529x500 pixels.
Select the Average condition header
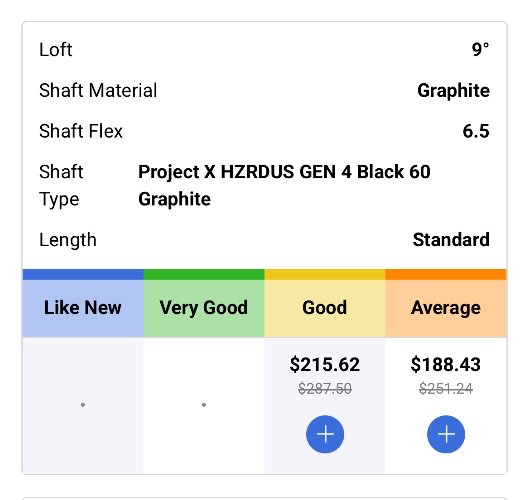(x=446, y=308)
